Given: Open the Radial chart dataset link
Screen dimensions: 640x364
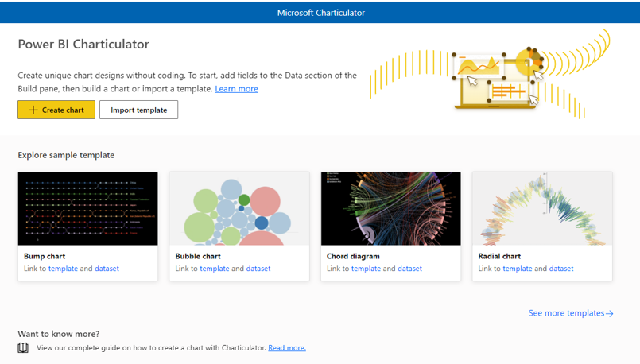Looking at the screenshot, I should coord(561,269).
